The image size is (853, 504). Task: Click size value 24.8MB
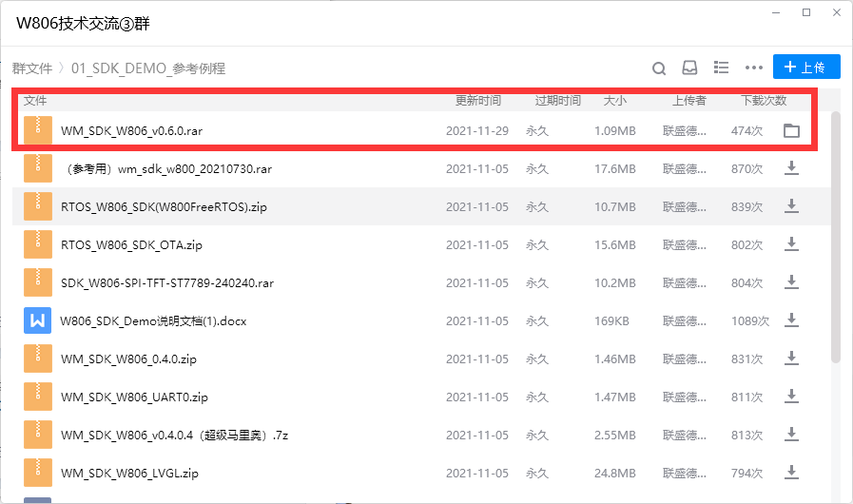tap(614, 475)
